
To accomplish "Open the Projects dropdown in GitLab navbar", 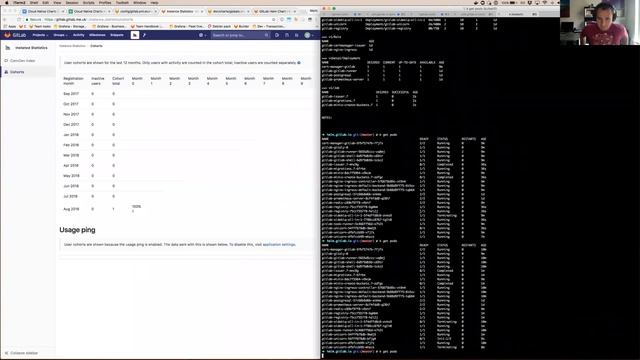I will pos(40,35).
